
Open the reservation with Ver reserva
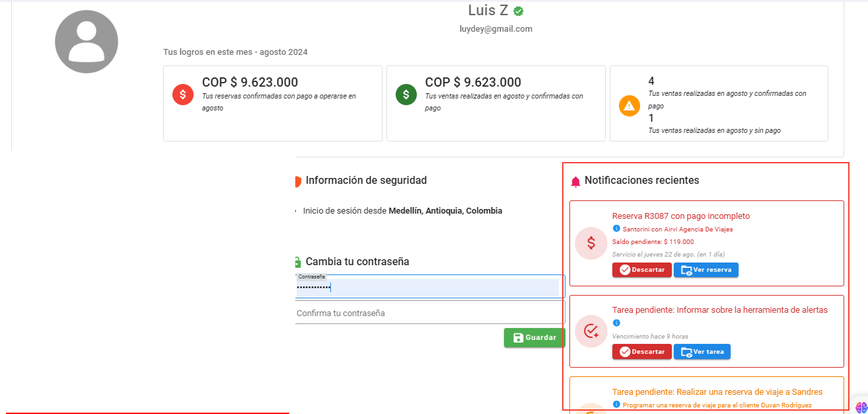tap(705, 270)
